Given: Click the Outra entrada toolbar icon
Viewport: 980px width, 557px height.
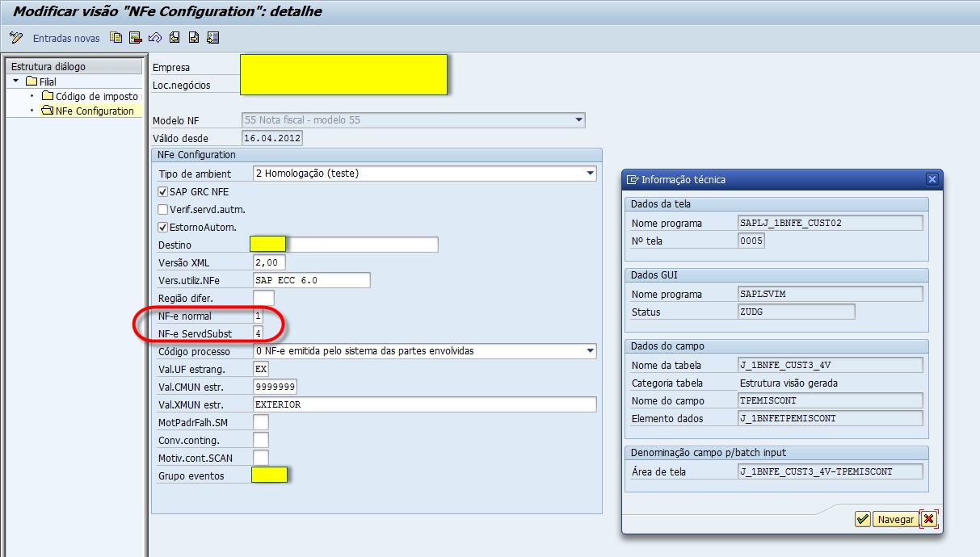Looking at the screenshot, I should (213, 37).
